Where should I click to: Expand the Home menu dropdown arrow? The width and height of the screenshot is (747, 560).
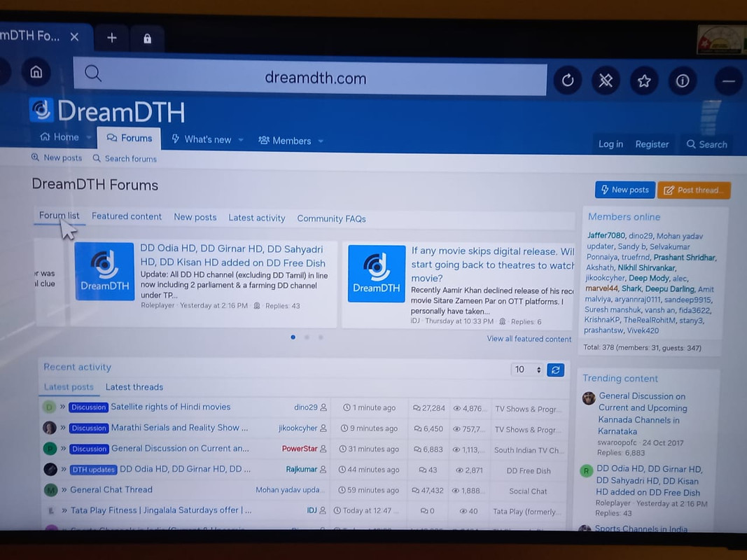[89, 137]
